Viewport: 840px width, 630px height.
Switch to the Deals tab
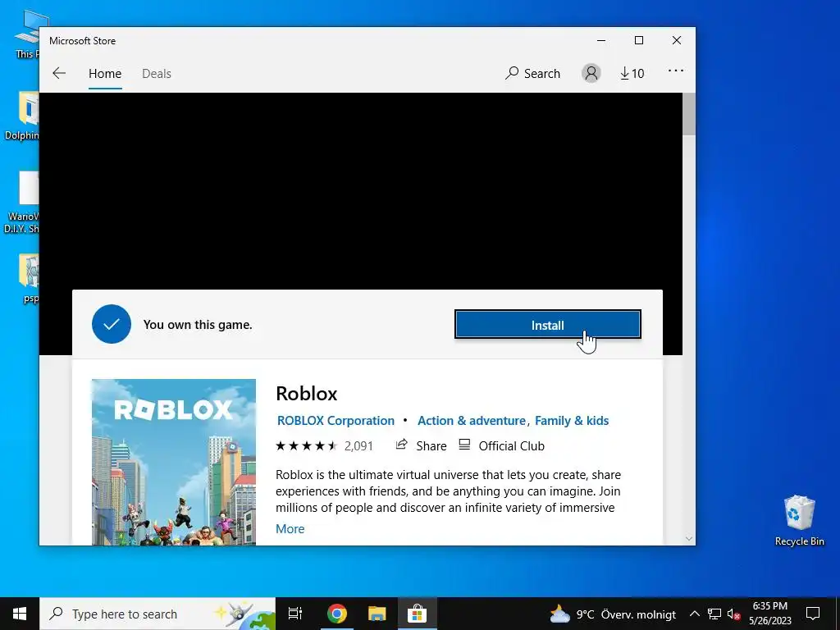(x=157, y=73)
